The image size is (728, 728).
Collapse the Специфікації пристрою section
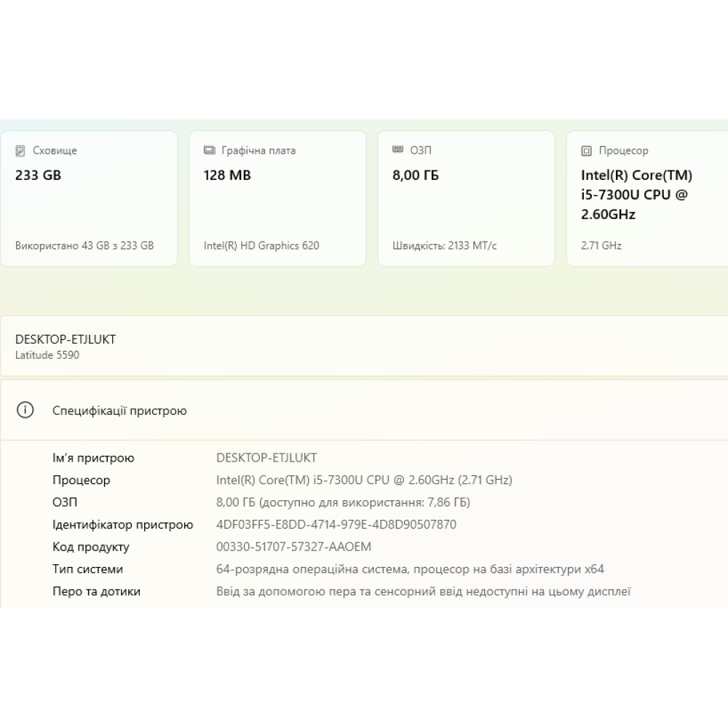364,411
